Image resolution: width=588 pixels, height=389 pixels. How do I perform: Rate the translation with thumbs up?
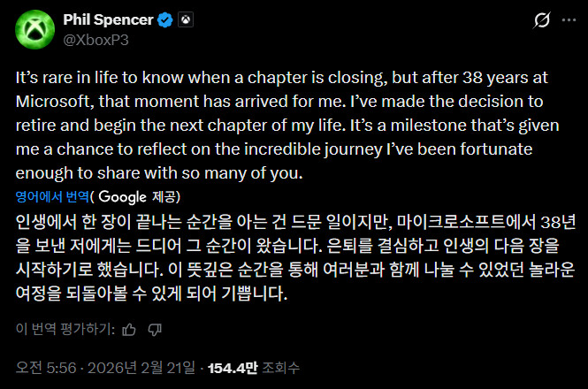129,330
